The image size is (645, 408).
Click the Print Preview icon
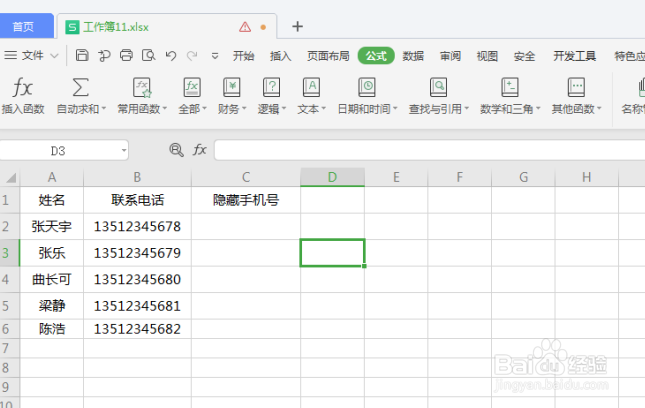click(x=148, y=55)
